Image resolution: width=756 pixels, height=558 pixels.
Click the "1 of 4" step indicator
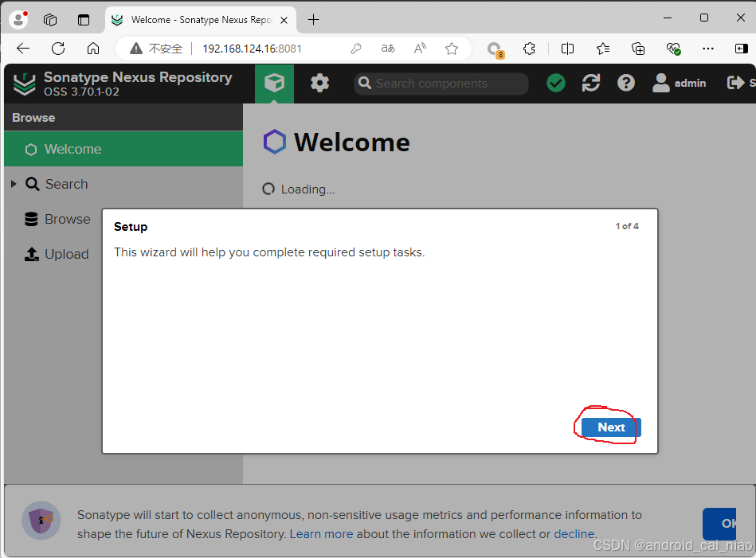pyautogui.click(x=627, y=226)
